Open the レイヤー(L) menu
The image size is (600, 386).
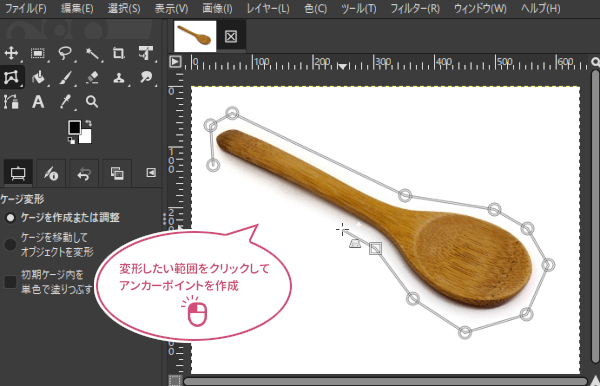(x=267, y=8)
